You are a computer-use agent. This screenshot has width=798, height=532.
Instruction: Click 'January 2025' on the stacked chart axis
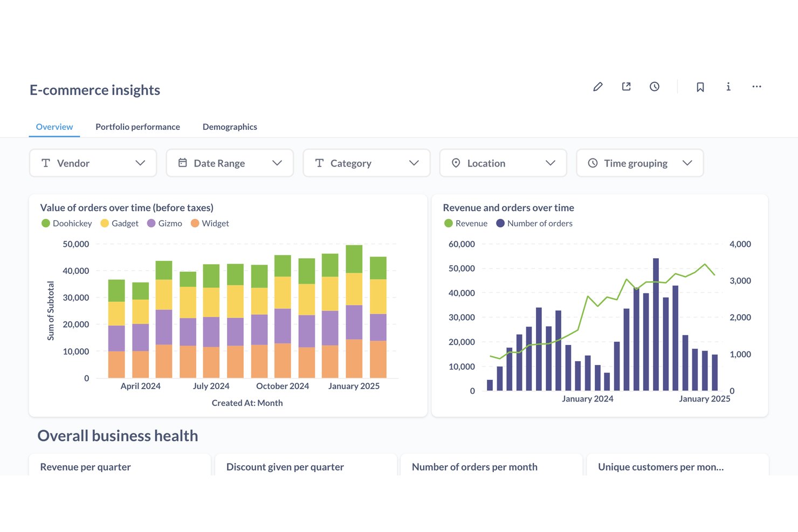pos(354,386)
